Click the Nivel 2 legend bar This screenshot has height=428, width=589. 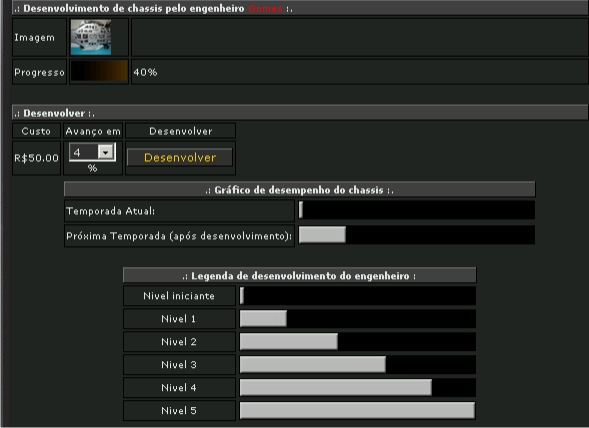358,341
